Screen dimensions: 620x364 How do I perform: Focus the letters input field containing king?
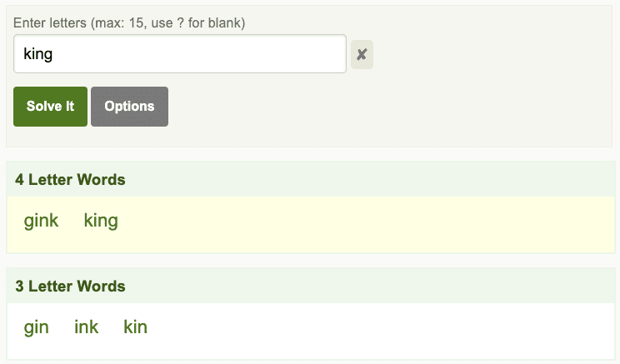pos(179,54)
